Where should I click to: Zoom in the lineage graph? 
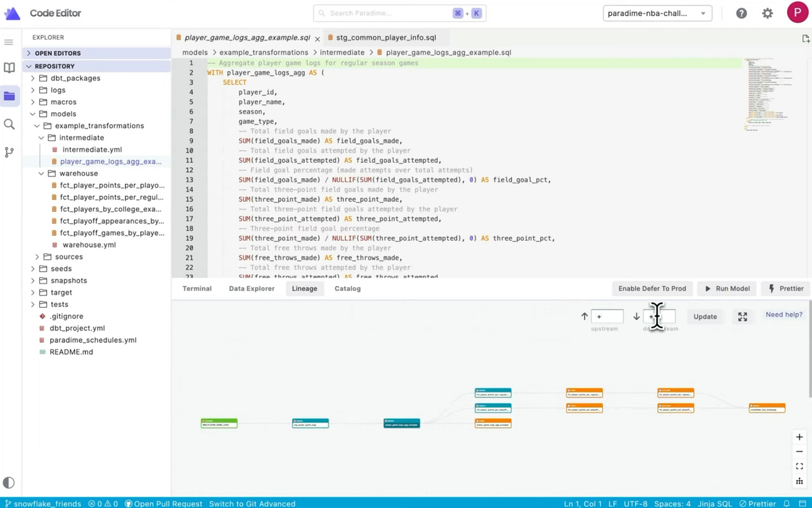pos(799,437)
